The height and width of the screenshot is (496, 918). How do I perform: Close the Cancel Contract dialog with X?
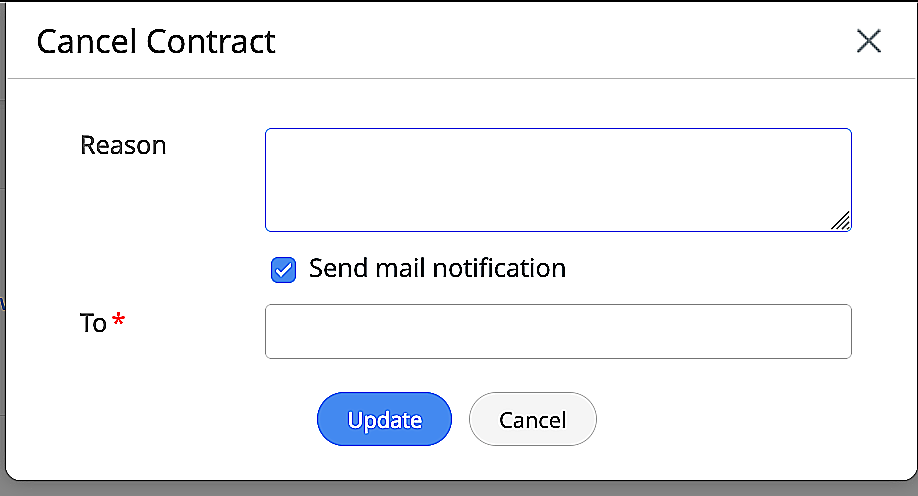pos(868,42)
